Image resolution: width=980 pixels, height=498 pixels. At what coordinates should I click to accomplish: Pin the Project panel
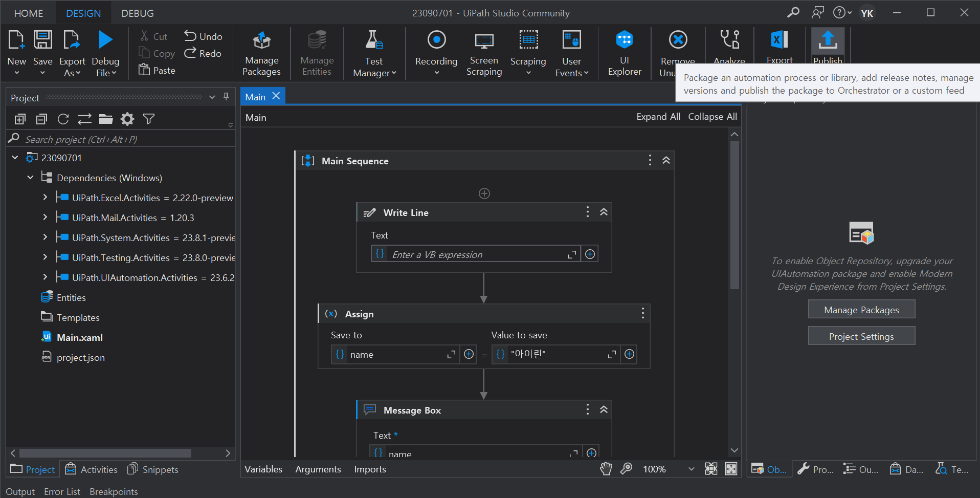[x=226, y=96]
